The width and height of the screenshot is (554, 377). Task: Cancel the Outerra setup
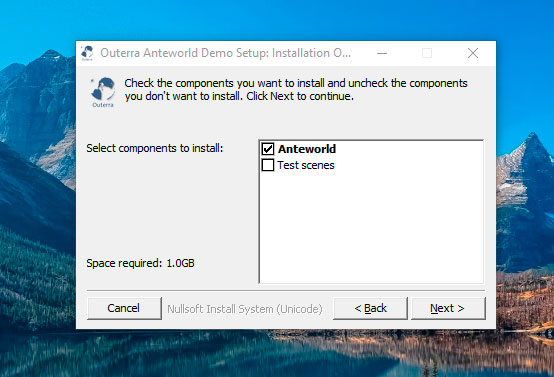(124, 308)
